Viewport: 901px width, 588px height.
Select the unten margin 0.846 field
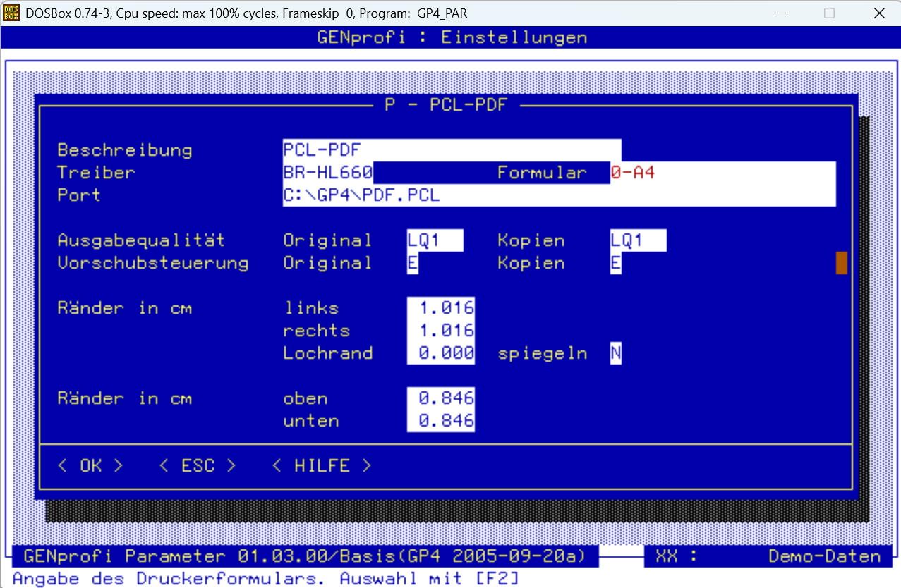(441, 421)
